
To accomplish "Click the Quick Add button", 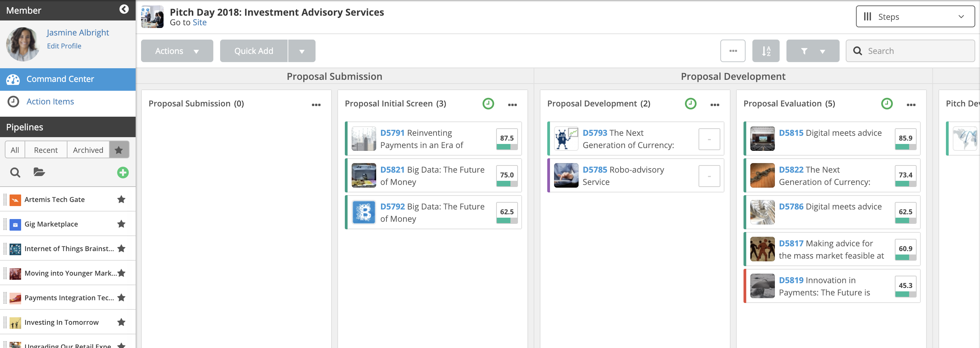I will click(x=254, y=50).
